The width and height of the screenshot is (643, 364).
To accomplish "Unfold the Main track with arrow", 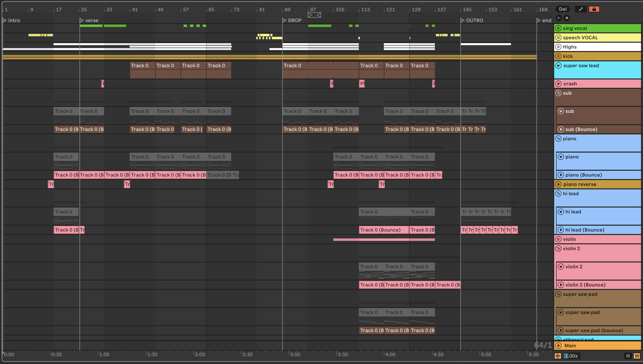I will coord(558,346).
